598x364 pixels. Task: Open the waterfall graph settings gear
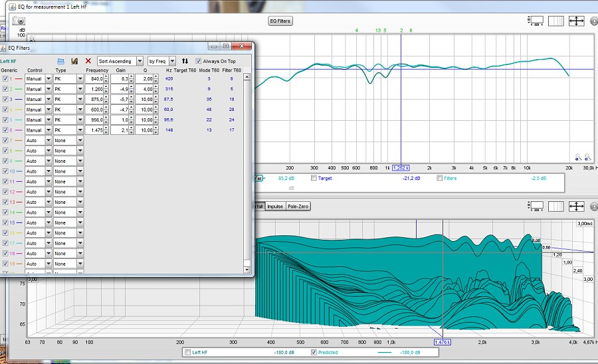594,207
